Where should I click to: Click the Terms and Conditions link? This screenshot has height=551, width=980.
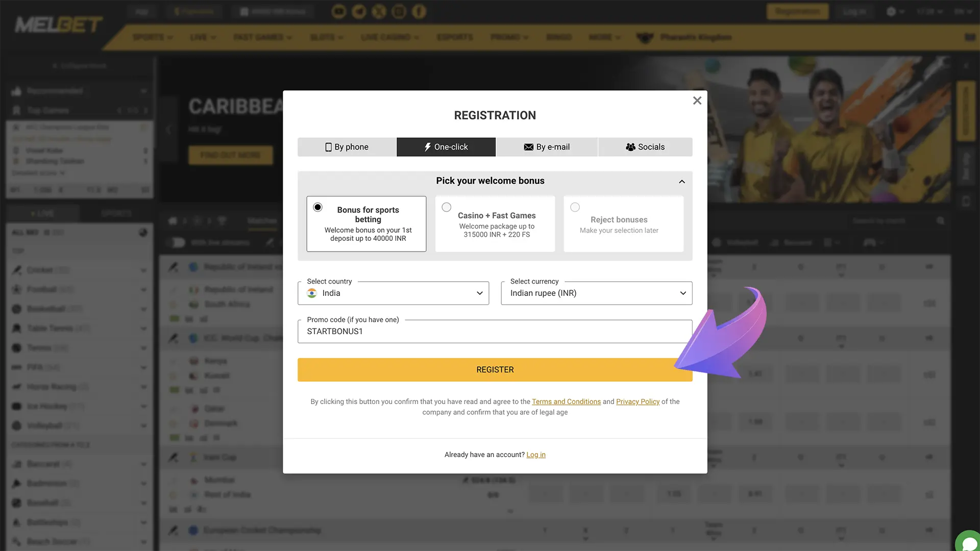click(x=566, y=401)
